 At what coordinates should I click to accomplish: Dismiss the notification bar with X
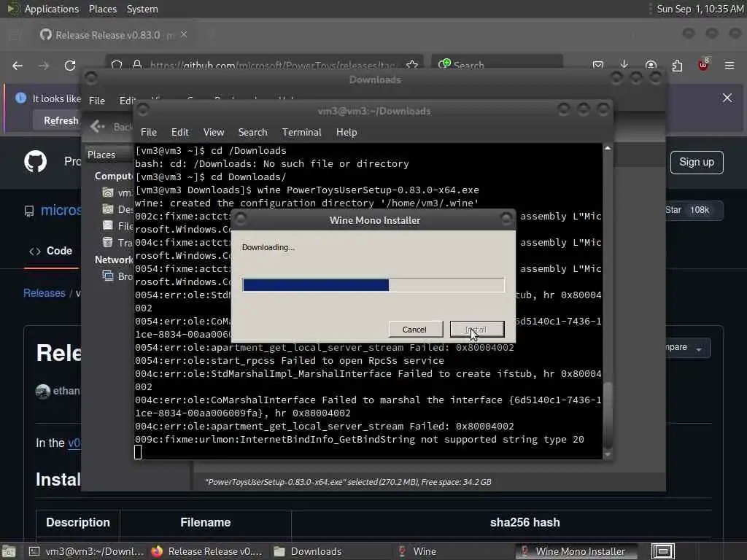(x=727, y=98)
